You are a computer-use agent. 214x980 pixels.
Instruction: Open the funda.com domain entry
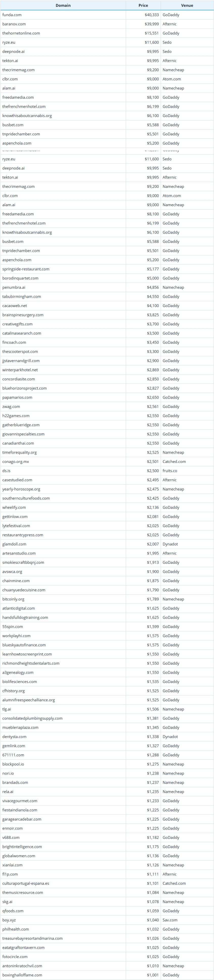click(x=12, y=15)
